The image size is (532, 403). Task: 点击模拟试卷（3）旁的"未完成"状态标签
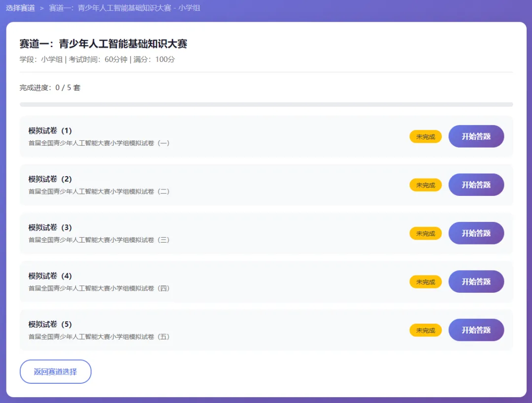coord(425,233)
